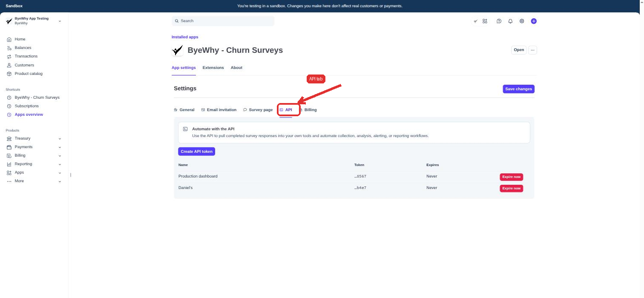Click the Save changes button
The width and height of the screenshot is (644, 298).
click(518, 89)
